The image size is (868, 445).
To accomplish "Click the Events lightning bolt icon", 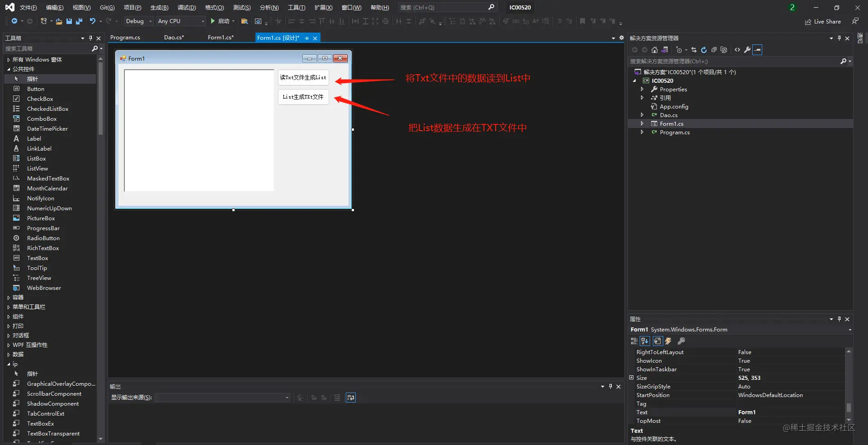I will click(x=668, y=341).
